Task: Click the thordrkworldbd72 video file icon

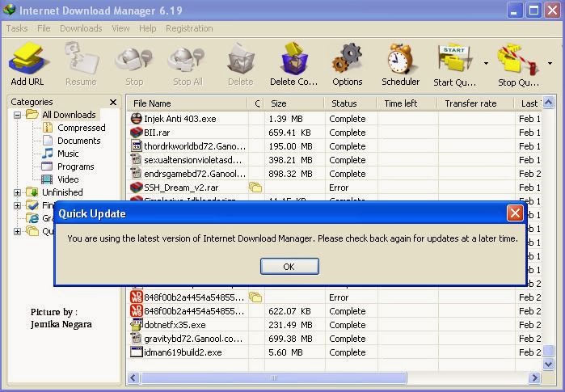Action: [137, 146]
